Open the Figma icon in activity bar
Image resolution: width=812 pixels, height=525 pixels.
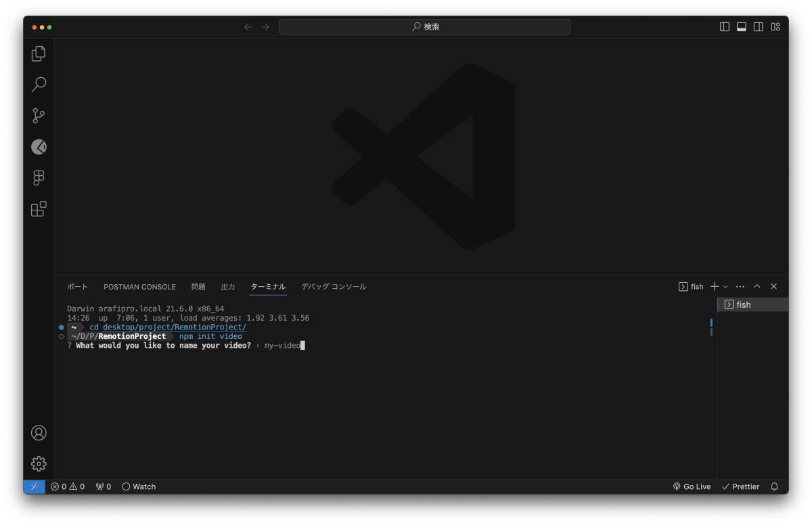39,178
